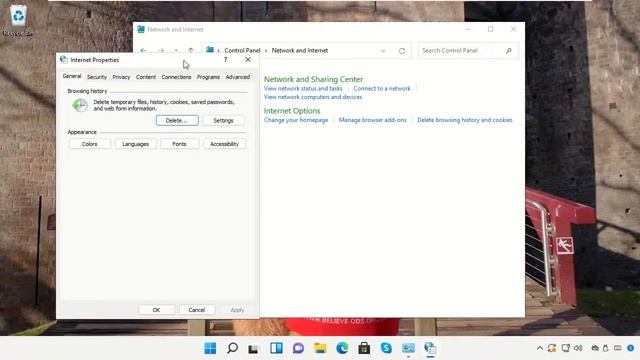Open recent locations dropdown in Control Panel
640x360 pixels.
[x=176, y=51]
